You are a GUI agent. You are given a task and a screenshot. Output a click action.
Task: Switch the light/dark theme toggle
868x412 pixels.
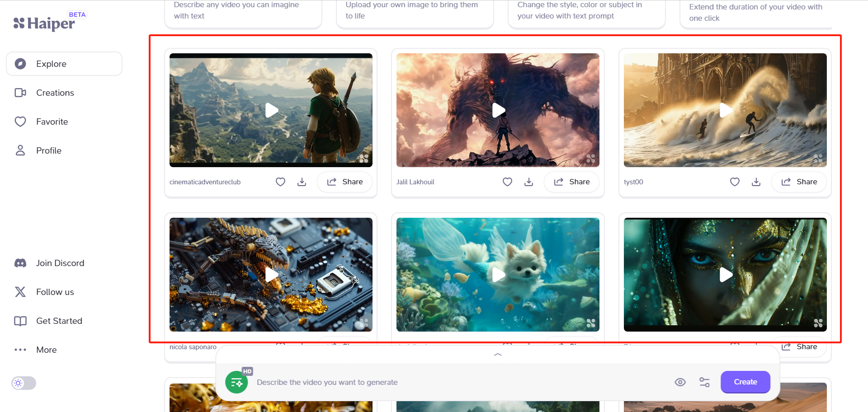click(x=24, y=383)
